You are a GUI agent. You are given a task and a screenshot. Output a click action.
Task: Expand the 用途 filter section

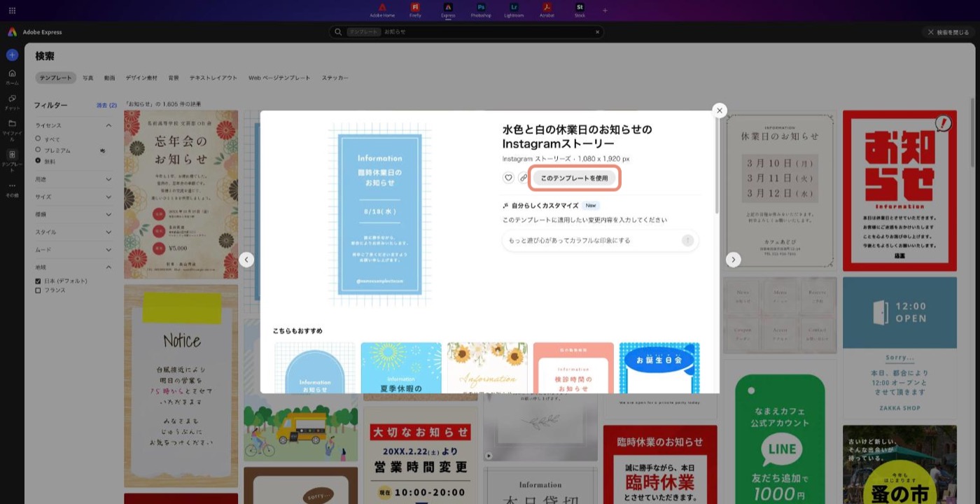point(108,180)
